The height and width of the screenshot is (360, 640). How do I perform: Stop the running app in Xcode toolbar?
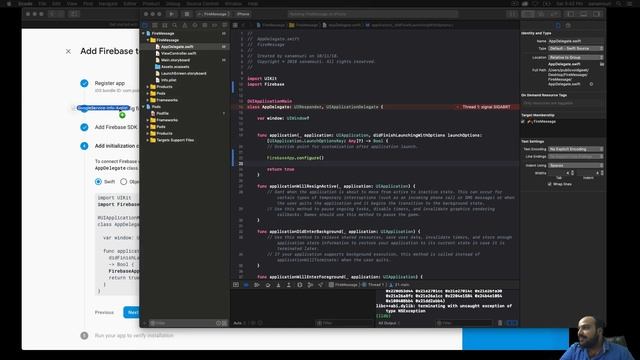[187, 14]
